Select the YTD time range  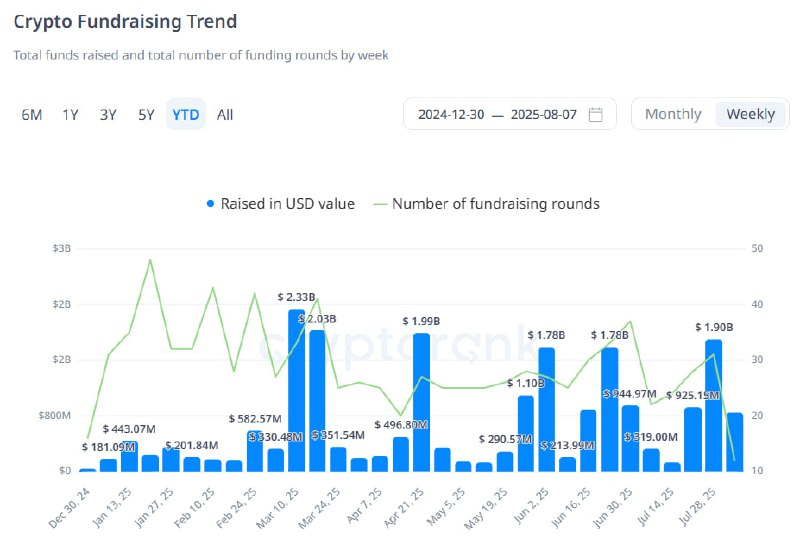[x=185, y=114]
